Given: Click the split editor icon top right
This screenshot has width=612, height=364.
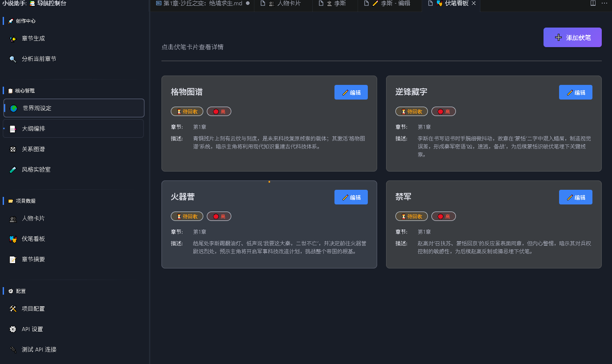Looking at the screenshot, I should 592,4.
